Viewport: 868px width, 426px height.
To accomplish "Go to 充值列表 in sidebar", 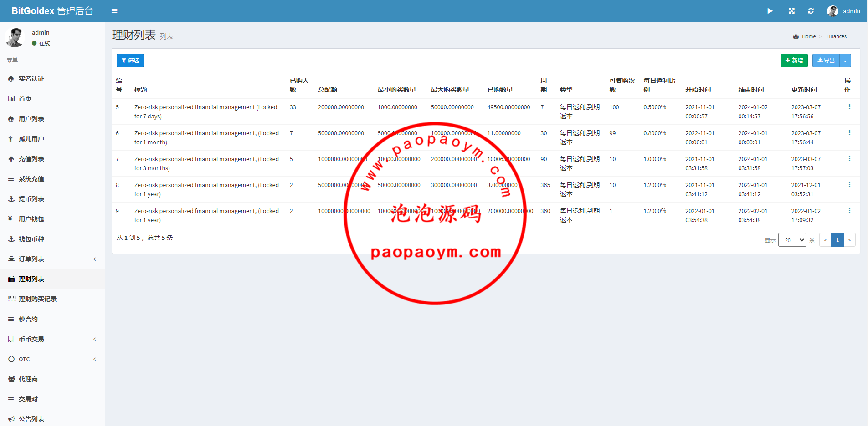I will [31, 159].
